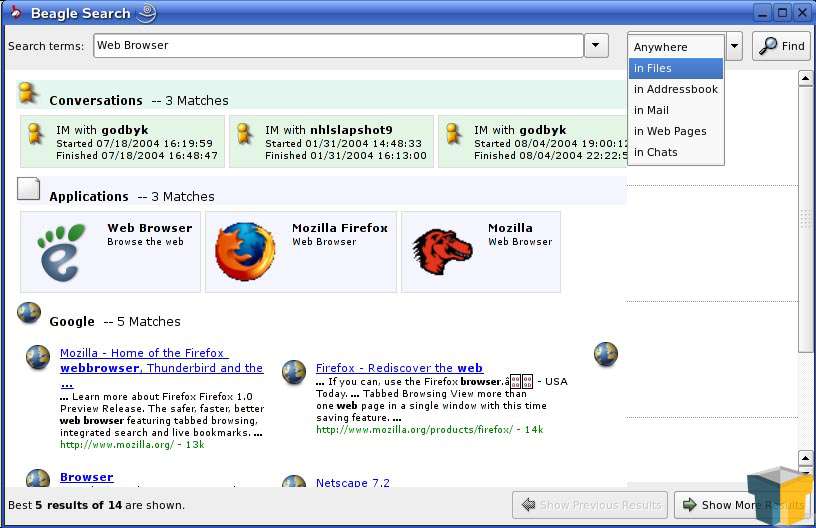Select Anywhere in scope list
The image size is (816, 528).
[675, 47]
